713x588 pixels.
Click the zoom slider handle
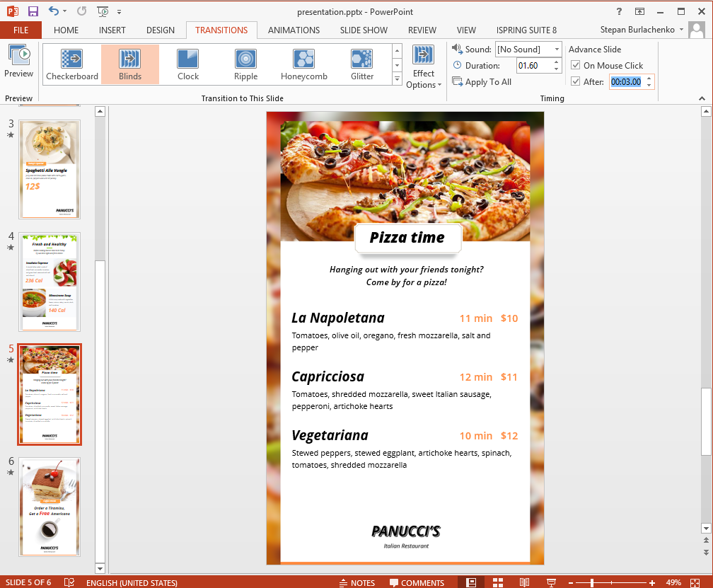pyautogui.click(x=591, y=582)
